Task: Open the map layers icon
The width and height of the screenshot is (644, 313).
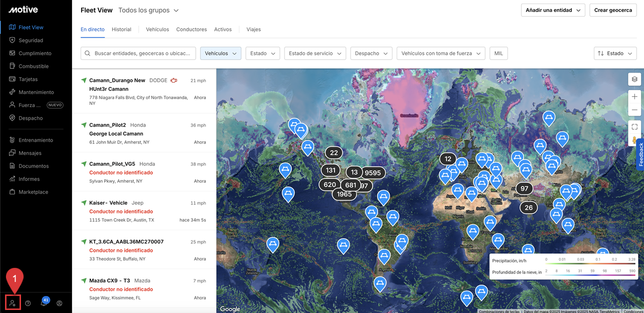Action: 634,79
